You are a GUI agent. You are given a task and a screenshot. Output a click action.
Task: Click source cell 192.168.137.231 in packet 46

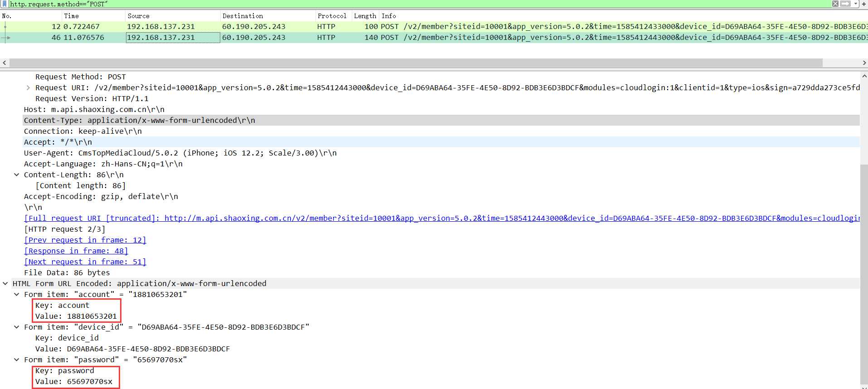click(173, 38)
